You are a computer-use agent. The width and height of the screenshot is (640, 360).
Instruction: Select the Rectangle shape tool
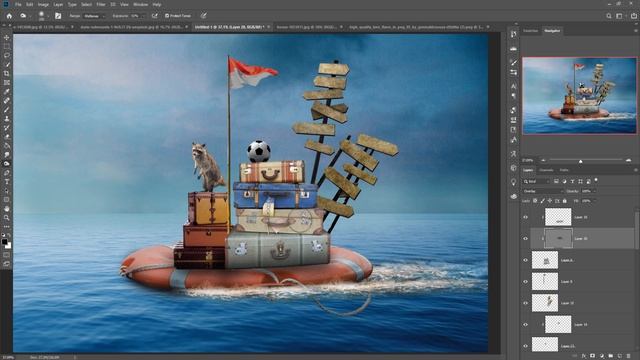(x=7, y=199)
